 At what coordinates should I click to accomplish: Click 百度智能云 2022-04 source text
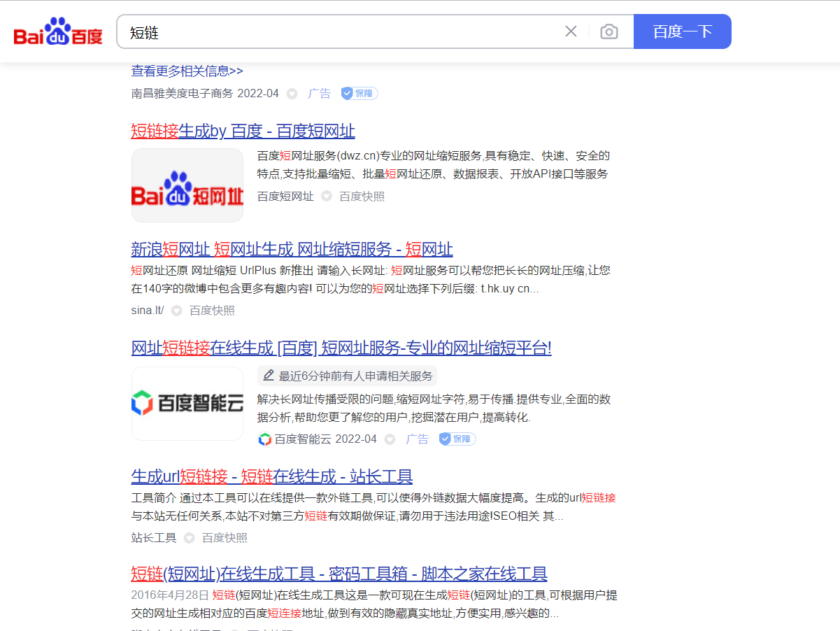pos(325,439)
